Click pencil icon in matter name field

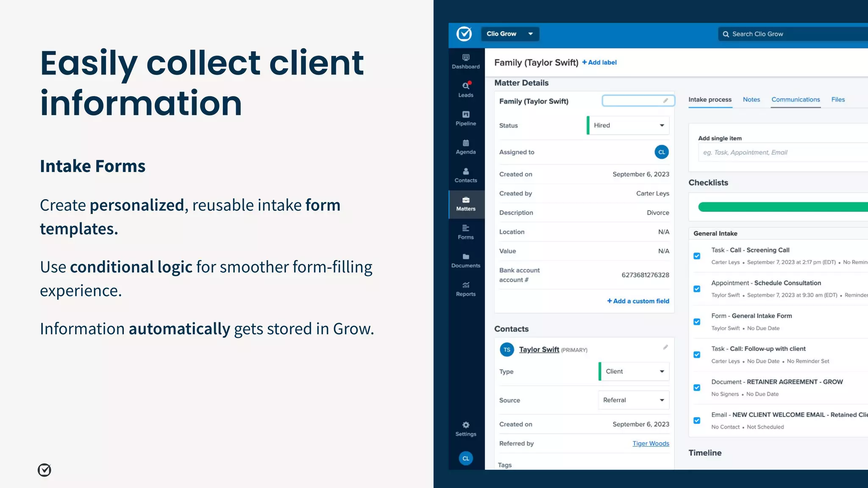(x=665, y=100)
